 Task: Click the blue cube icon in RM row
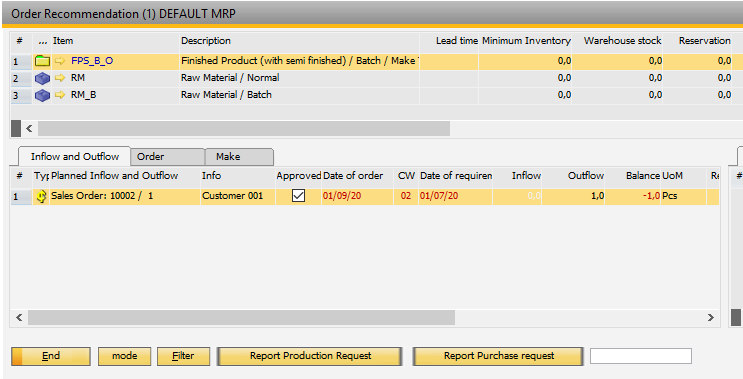tap(42, 78)
